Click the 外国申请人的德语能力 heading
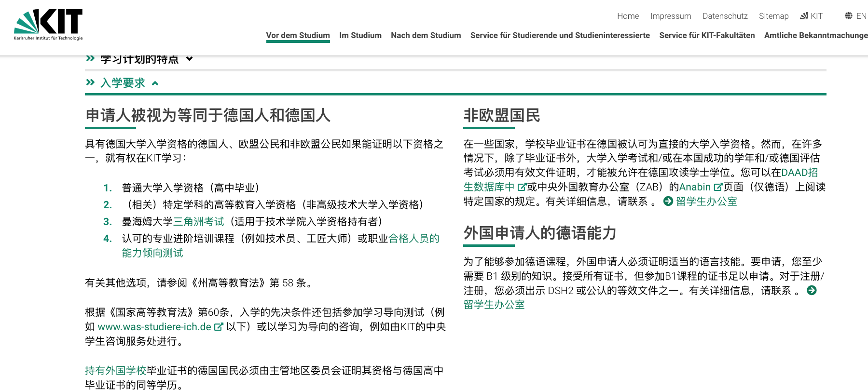The width and height of the screenshot is (868, 390). [x=540, y=233]
